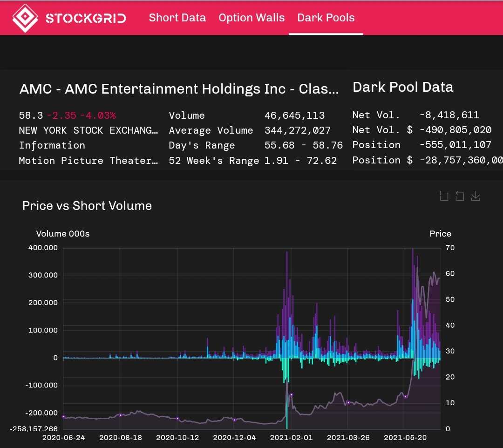Click the "2021-02-01" date axis label
The width and height of the screenshot is (503, 448).
[x=291, y=438]
